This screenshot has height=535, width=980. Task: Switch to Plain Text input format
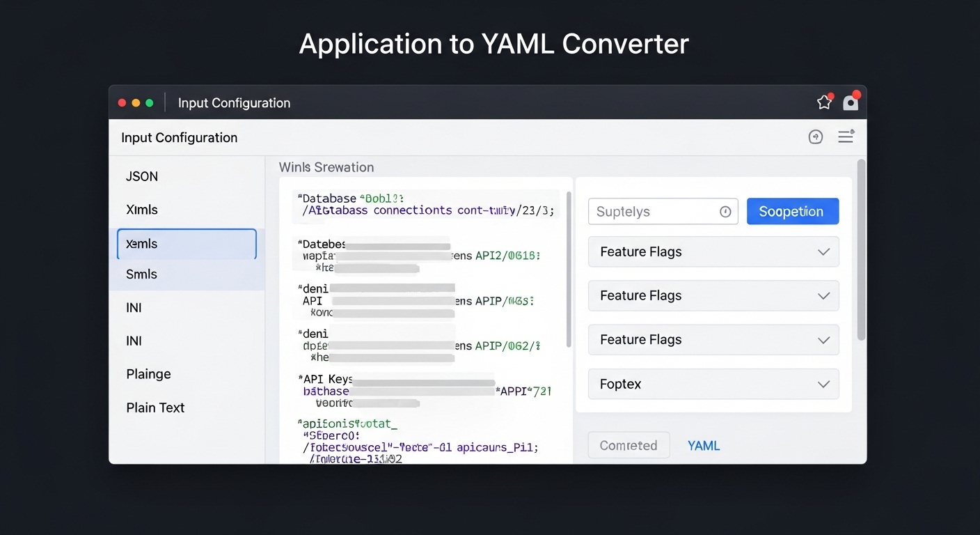tap(155, 408)
